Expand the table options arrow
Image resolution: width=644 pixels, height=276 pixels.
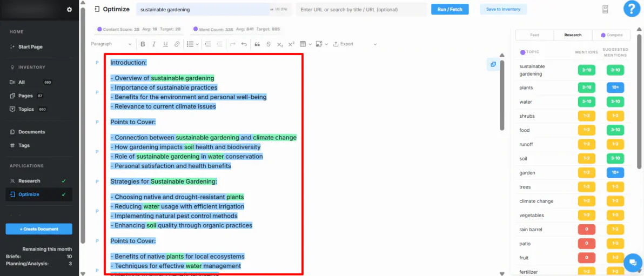[310, 44]
